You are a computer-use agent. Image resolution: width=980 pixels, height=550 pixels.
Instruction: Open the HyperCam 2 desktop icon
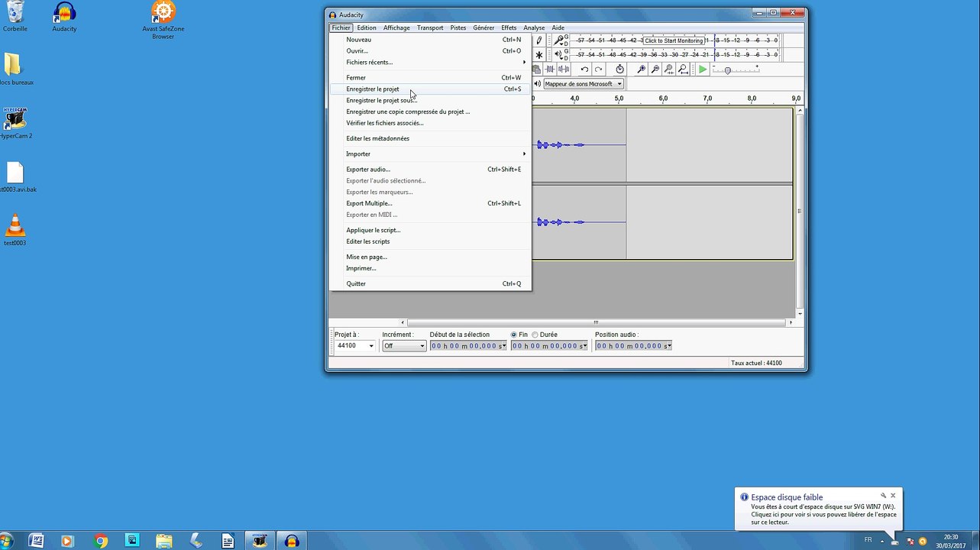[15, 124]
